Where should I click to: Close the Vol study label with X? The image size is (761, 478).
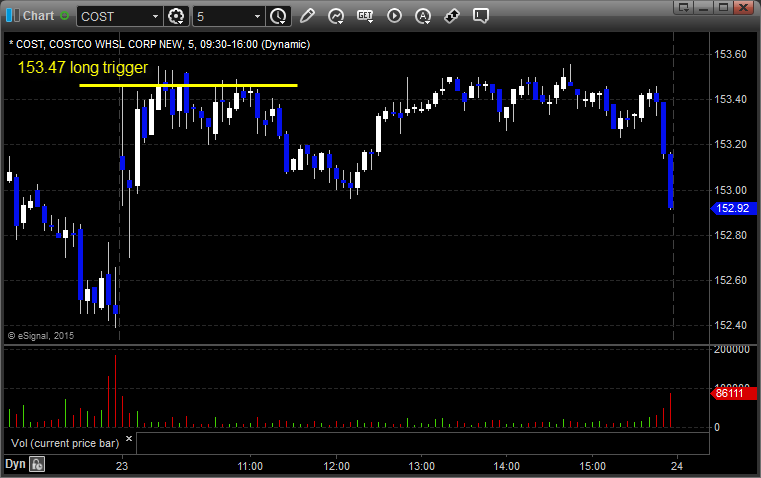tap(129, 439)
